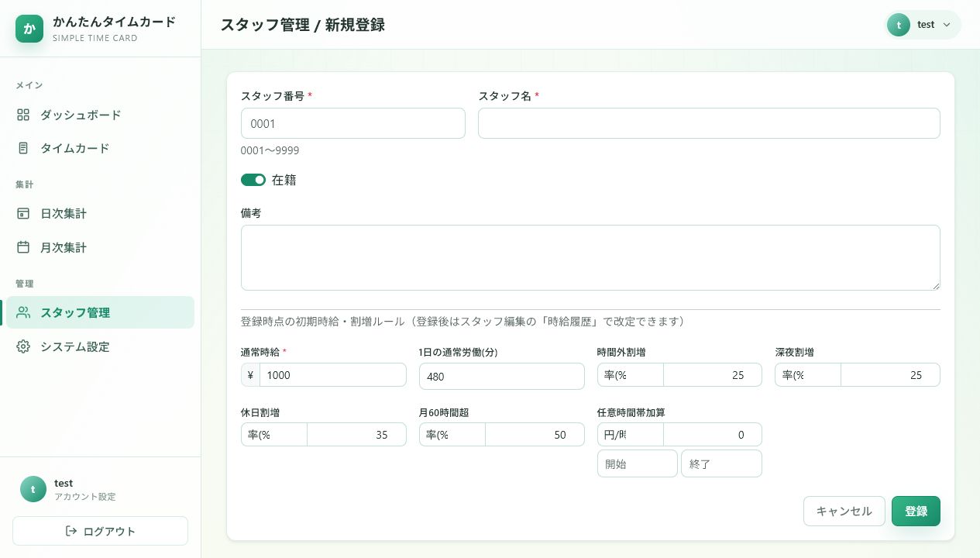Click the 深夜割増 value field showing 25

point(891,375)
